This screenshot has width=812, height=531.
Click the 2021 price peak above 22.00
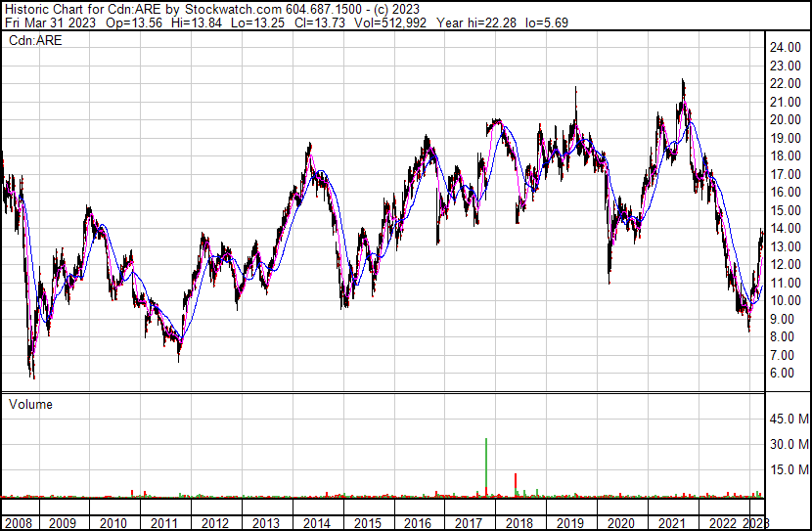pos(682,81)
